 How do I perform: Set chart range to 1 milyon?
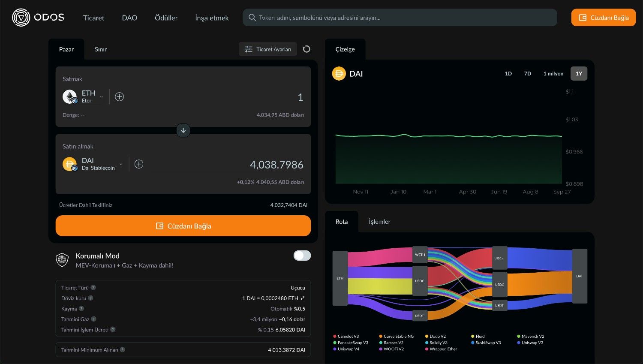[553, 74]
